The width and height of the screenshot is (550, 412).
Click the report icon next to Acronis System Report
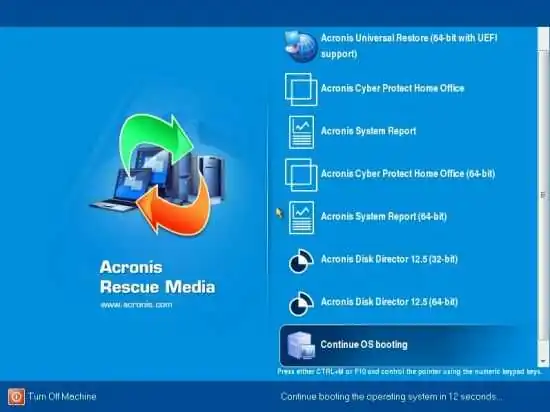(301, 132)
